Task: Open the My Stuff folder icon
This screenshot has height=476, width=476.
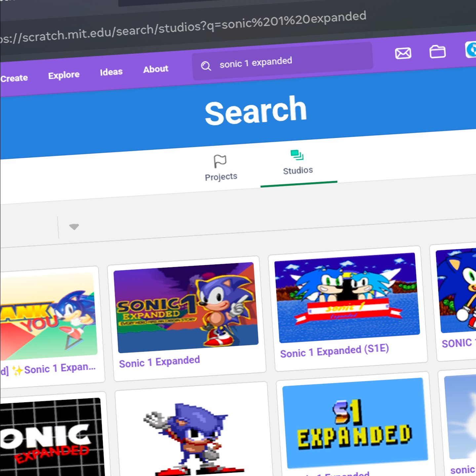Action: click(x=437, y=52)
